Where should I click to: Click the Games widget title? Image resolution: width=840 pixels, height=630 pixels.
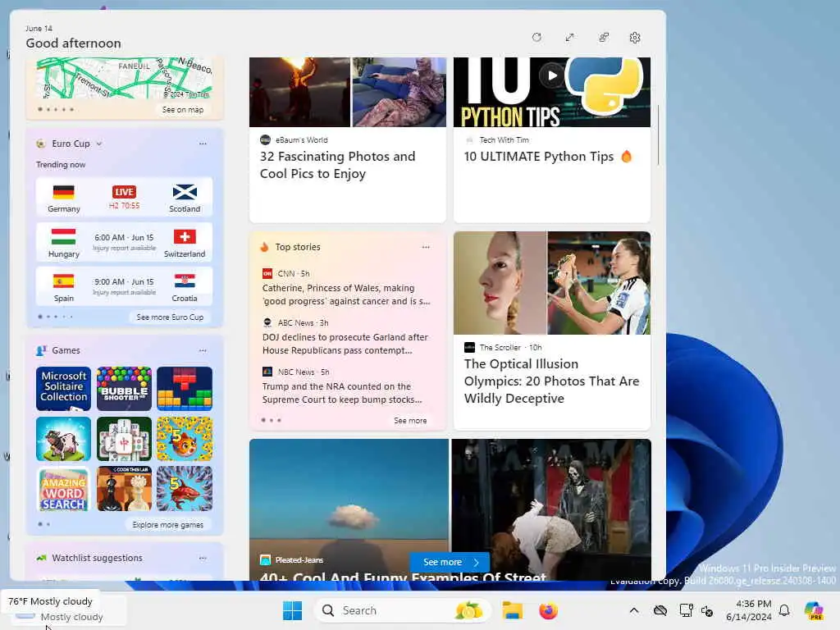pyautogui.click(x=66, y=350)
